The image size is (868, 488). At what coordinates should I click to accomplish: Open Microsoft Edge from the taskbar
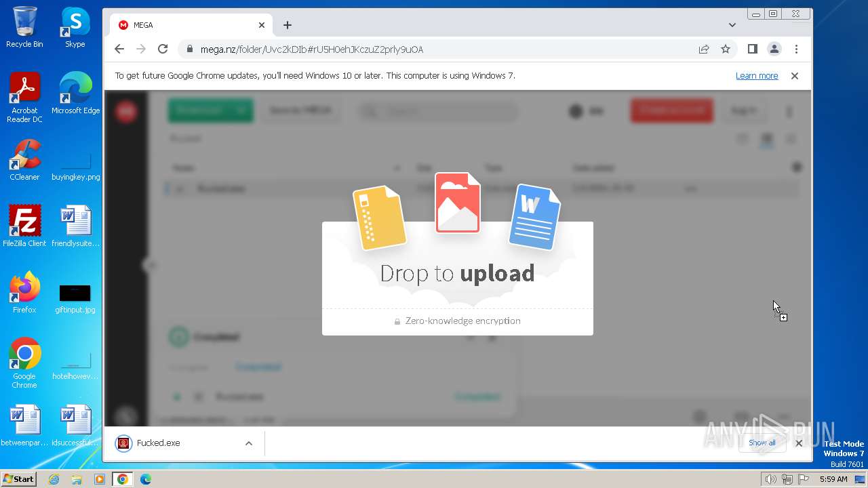[145, 479]
